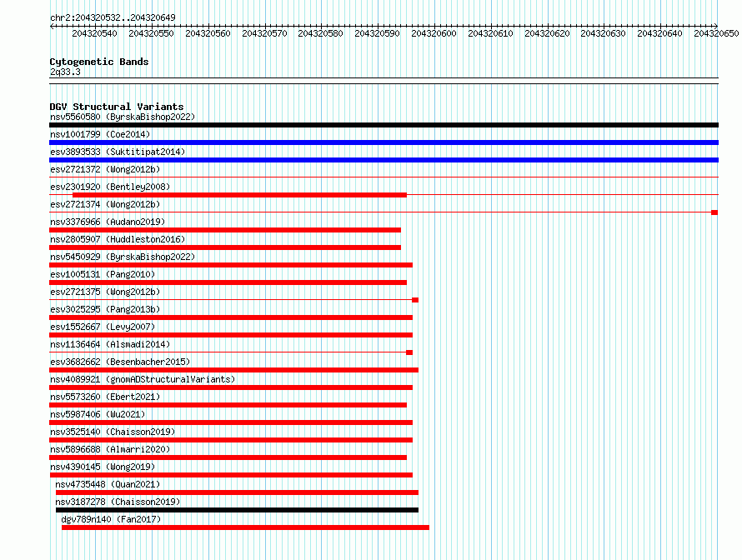Click ruler position 204320640

pyautogui.click(x=659, y=33)
